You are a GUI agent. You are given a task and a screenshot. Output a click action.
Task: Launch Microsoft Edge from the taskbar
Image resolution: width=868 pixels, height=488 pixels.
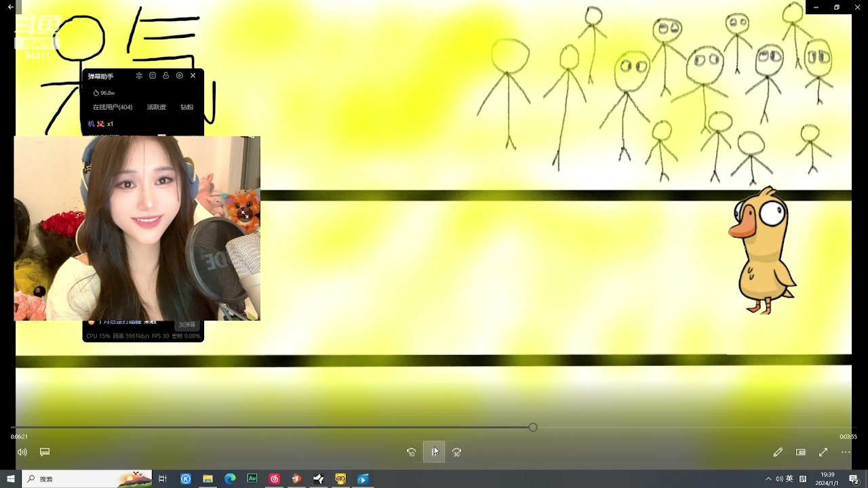click(x=230, y=479)
